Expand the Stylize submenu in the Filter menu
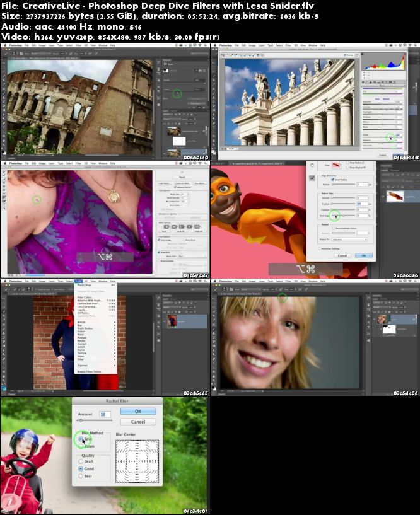 click(x=96, y=350)
